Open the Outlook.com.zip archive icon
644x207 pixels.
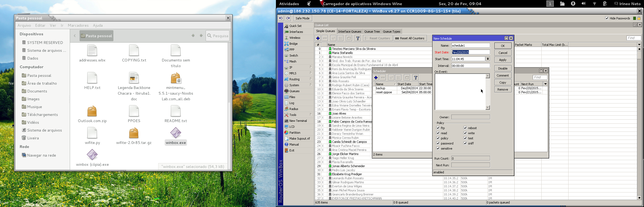[x=92, y=111]
